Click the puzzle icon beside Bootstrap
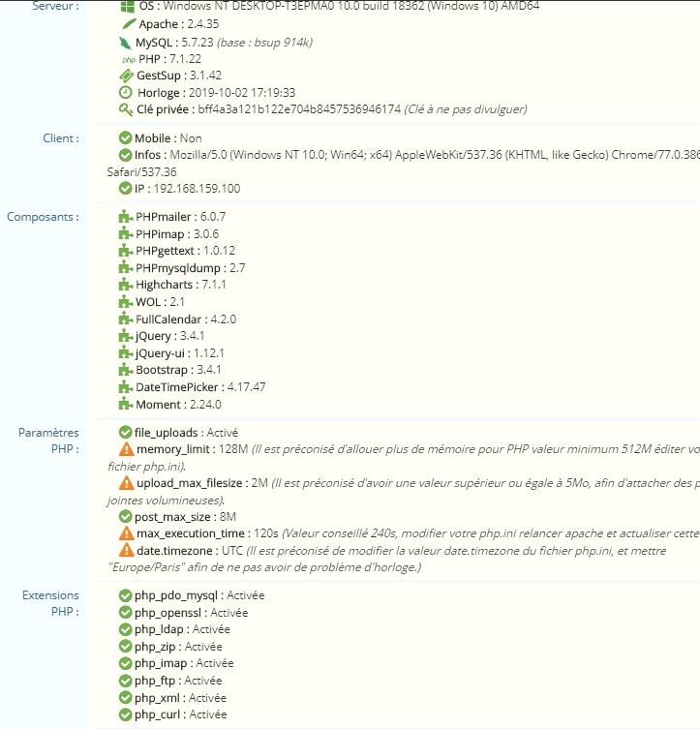This screenshot has width=700, height=729. tap(126, 370)
